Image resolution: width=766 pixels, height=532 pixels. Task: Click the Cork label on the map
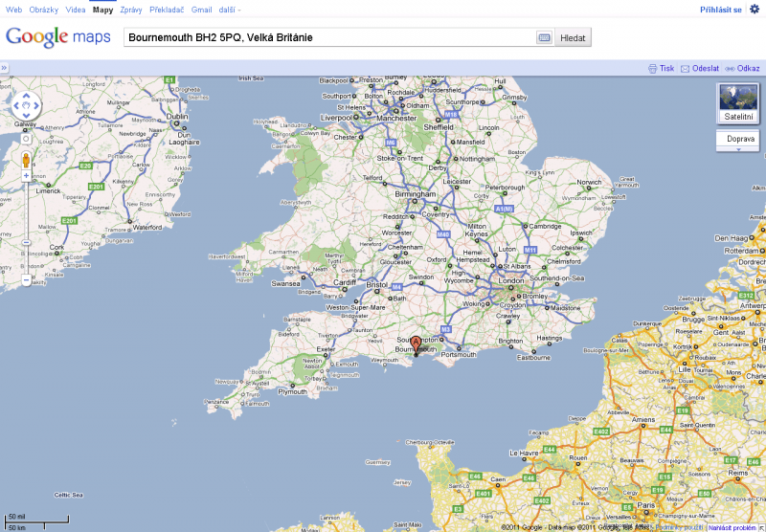tap(56, 247)
